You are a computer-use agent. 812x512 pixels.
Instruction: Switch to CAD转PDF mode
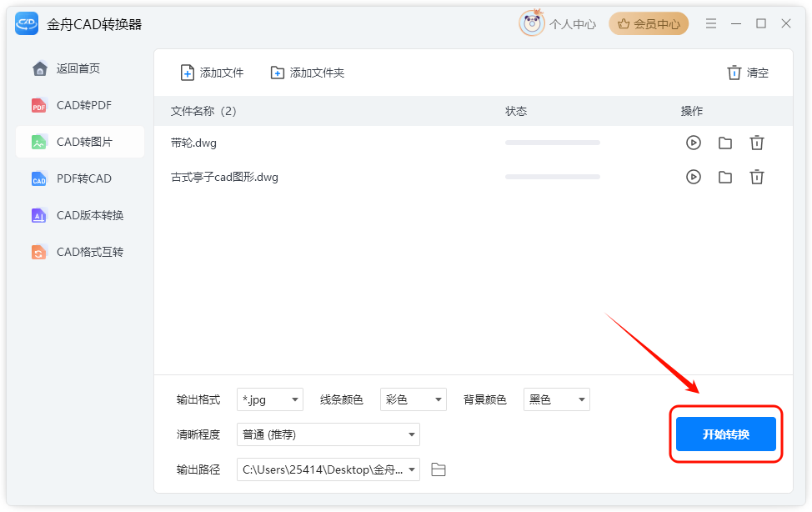(80, 105)
